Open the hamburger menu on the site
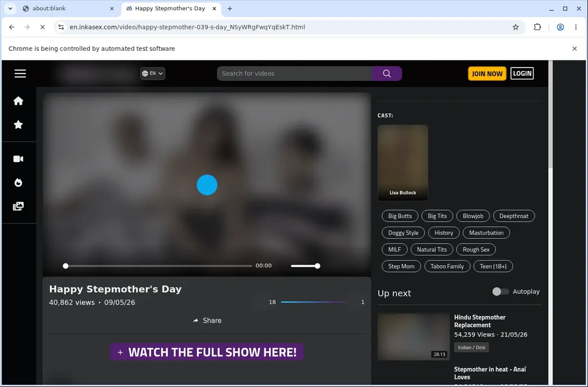The width and height of the screenshot is (588, 387). point(20,73)
